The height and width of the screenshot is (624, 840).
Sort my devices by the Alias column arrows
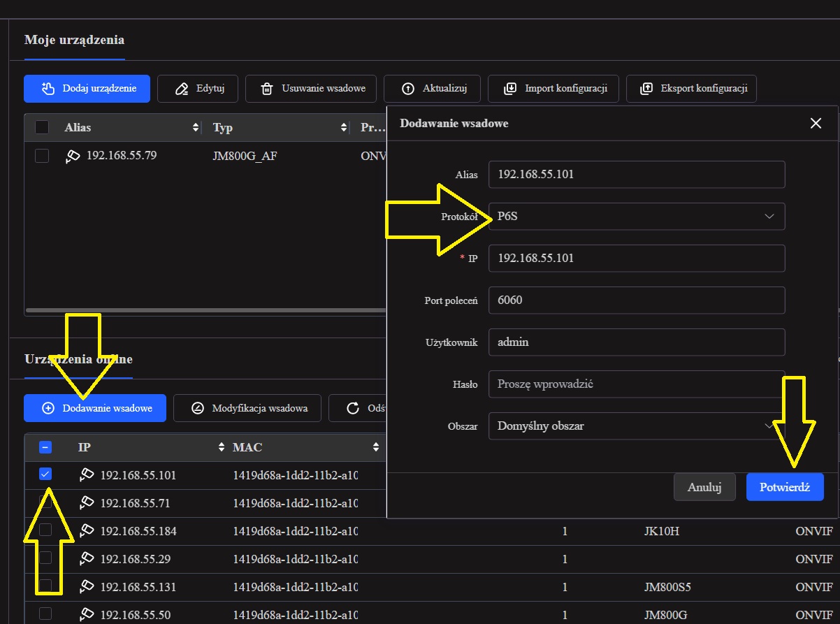click(196, 128)
